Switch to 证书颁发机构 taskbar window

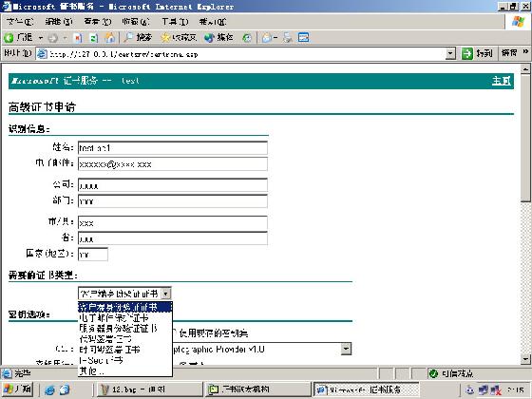(257, 389)
